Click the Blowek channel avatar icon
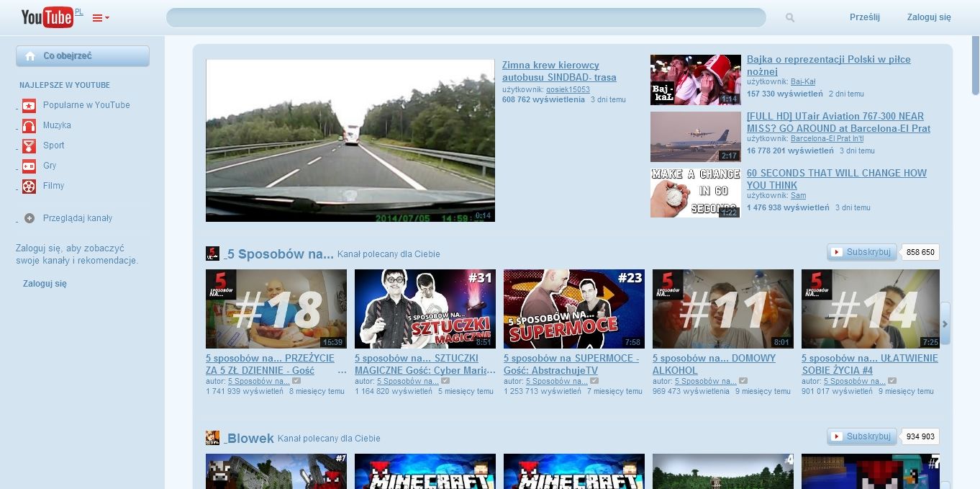980x489 pixels. 212,438
